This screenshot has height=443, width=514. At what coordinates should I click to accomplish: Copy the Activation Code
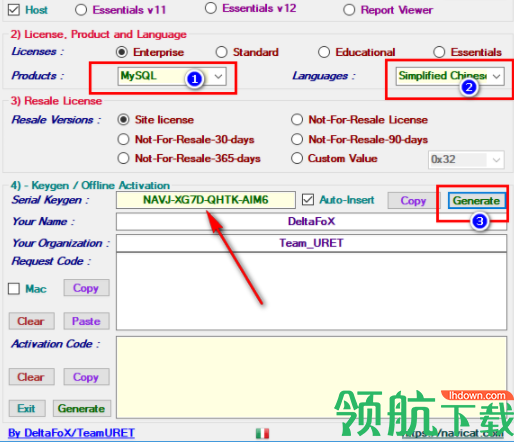point(86,377)
